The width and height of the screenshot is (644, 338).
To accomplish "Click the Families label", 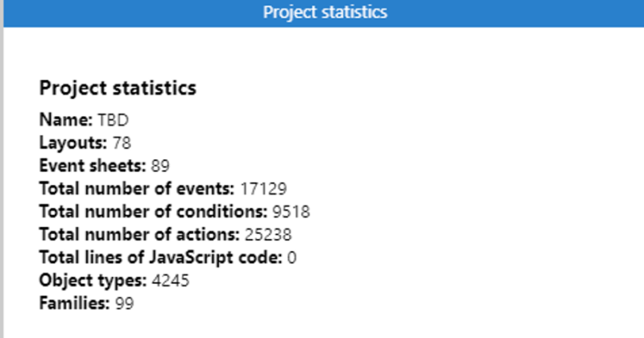I will (74, 303).
